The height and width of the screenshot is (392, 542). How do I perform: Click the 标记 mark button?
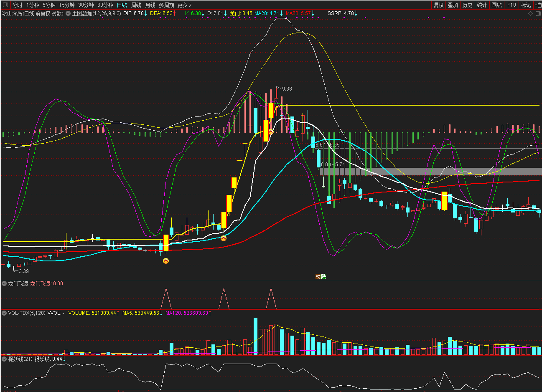pos(526,5)
